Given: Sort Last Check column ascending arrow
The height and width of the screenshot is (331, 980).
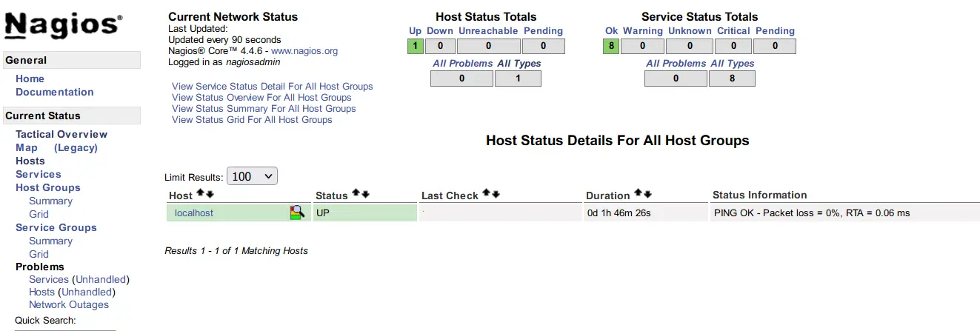Looking at the screenshot, I should (486, 194).
